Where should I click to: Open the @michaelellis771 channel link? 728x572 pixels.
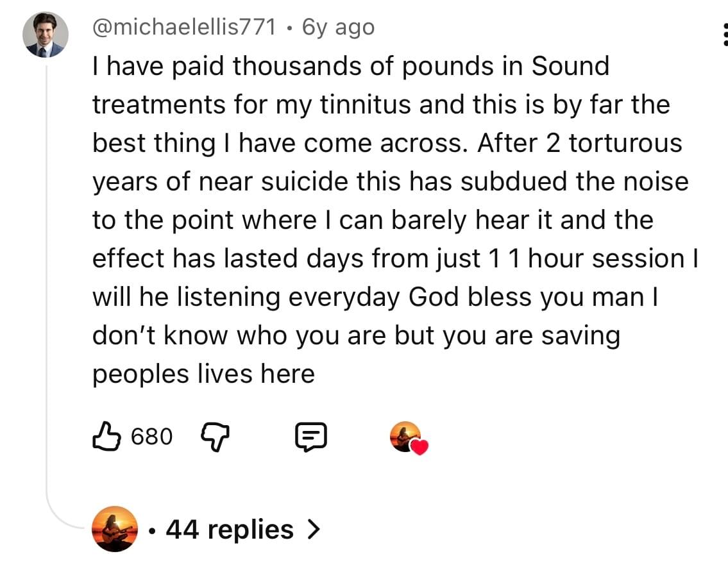(x=185, y=27)
